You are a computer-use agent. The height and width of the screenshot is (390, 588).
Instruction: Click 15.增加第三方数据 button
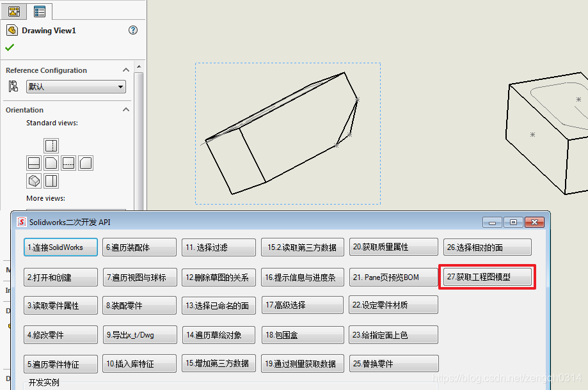point(219,363)
